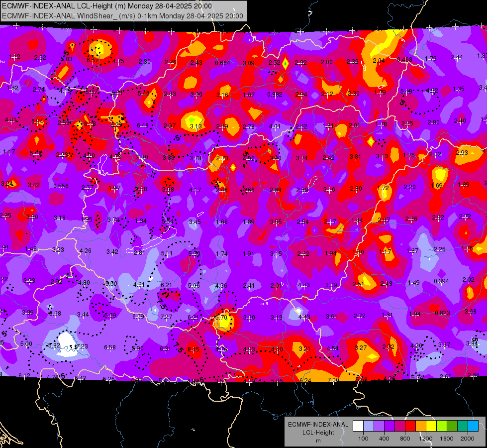Click the legend tick label '800'
The height and width of the screenshot is (448, 487).
point(405,439)
